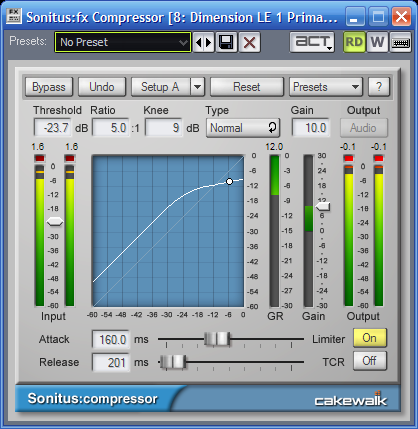Open the No Preset dropdown

pos(123,42)
